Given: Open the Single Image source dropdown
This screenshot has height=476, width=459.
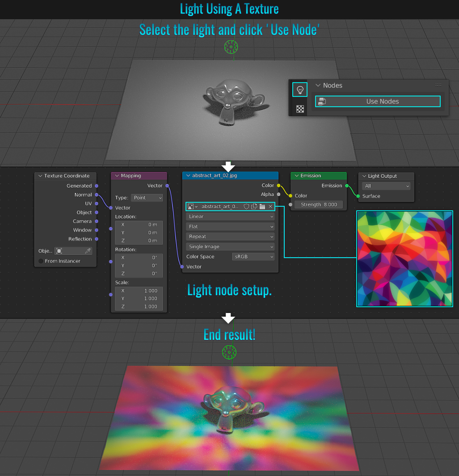Looking at the screenshot, I should (230, 246).
